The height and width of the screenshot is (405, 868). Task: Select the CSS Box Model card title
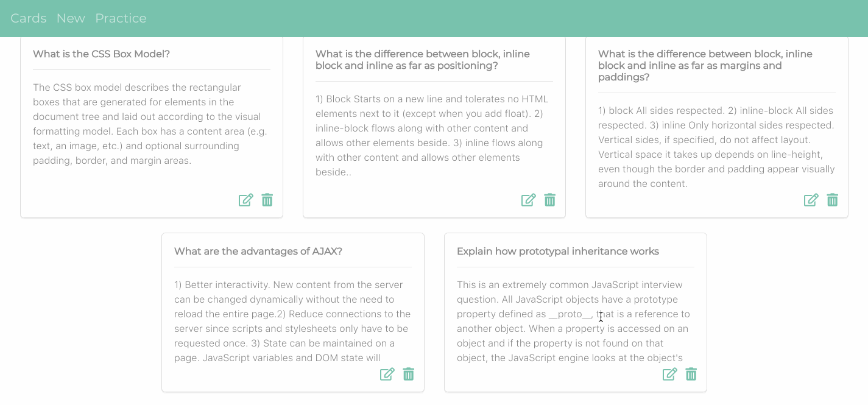[101, 54]
